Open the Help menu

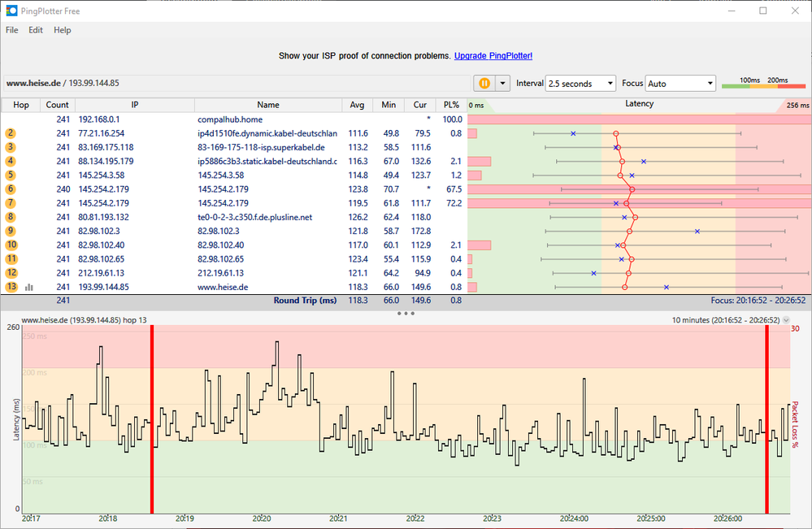point(63,30)
